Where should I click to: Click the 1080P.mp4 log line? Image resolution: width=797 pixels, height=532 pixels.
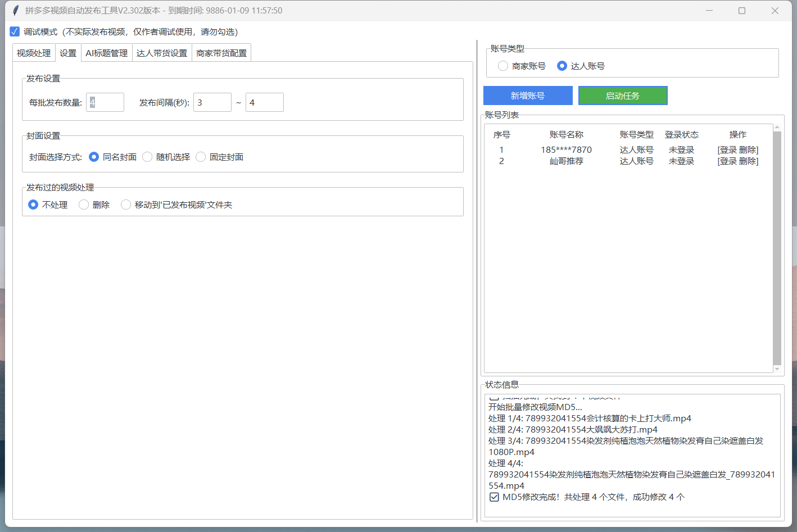point(511,452)
